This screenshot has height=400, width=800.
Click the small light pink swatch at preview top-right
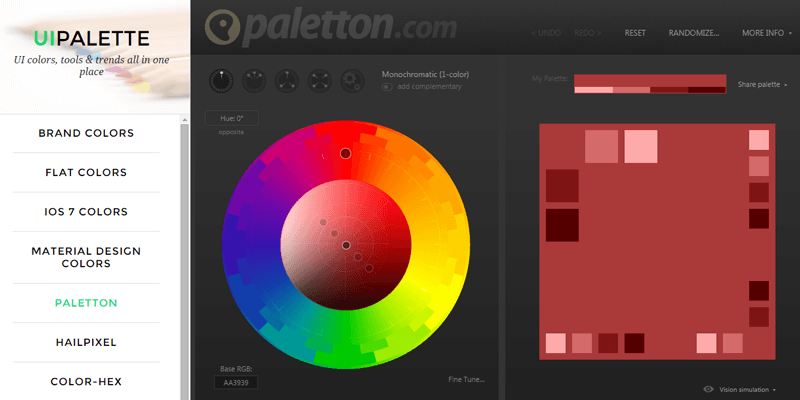point(759,140)
